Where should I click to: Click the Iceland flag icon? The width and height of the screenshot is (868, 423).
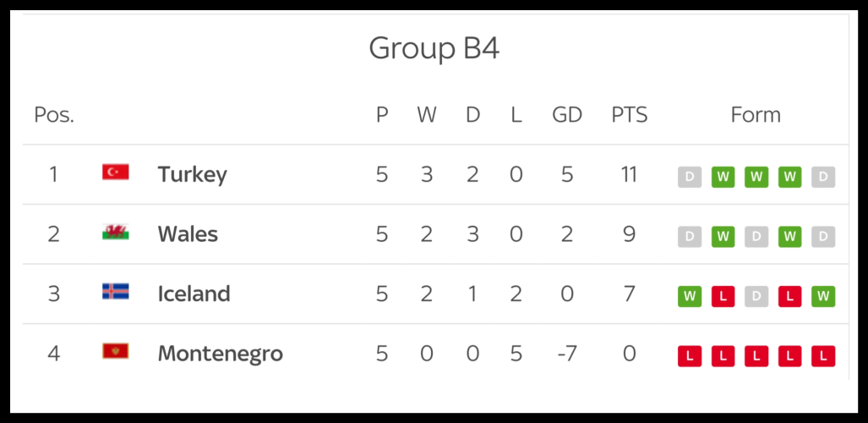point(115,292)
